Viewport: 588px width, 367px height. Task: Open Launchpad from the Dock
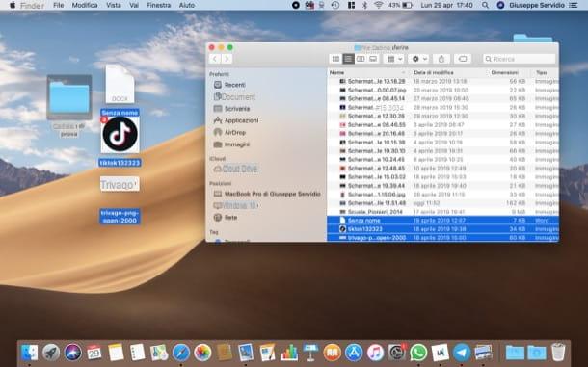(51, 353)
